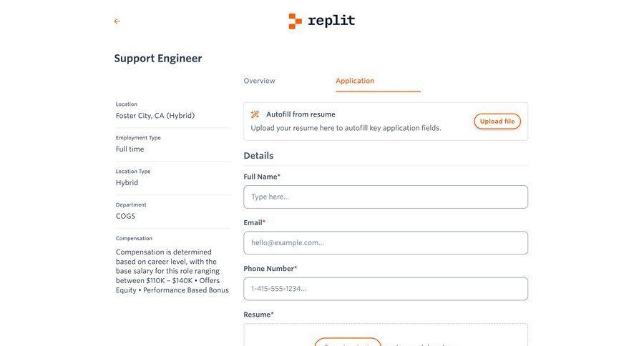The width and height of the screenshot is (644, 346).
Task: Click the compensation description paragraph
Action: (172, 271)
